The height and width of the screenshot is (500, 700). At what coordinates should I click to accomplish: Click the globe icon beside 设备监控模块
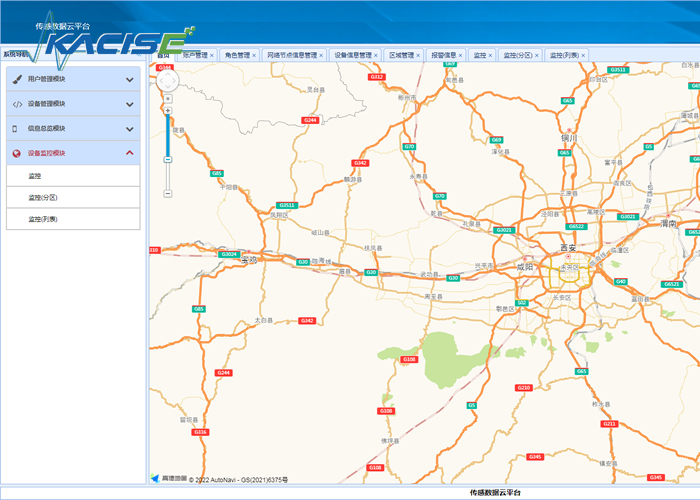pyautogui.click(x=17, y=154)
